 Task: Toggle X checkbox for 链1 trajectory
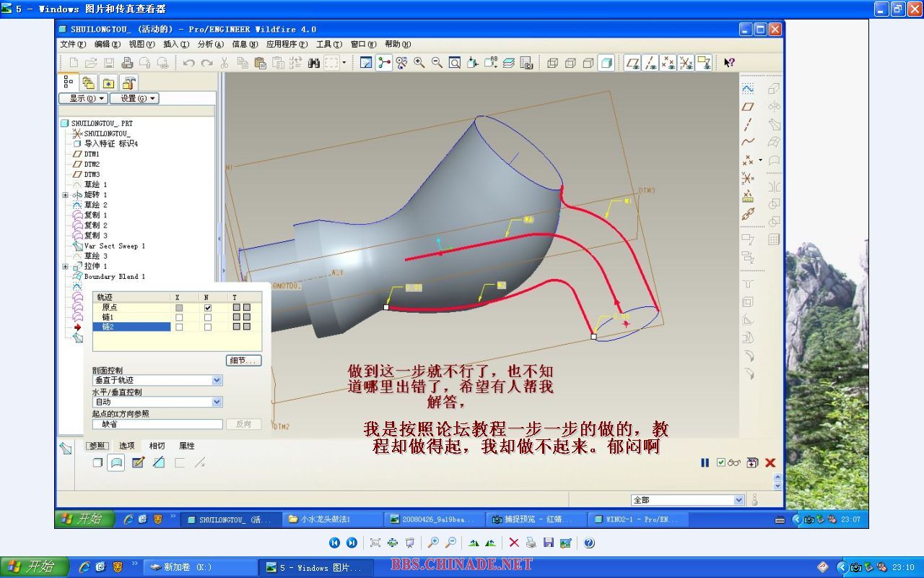tap(179, 317)
